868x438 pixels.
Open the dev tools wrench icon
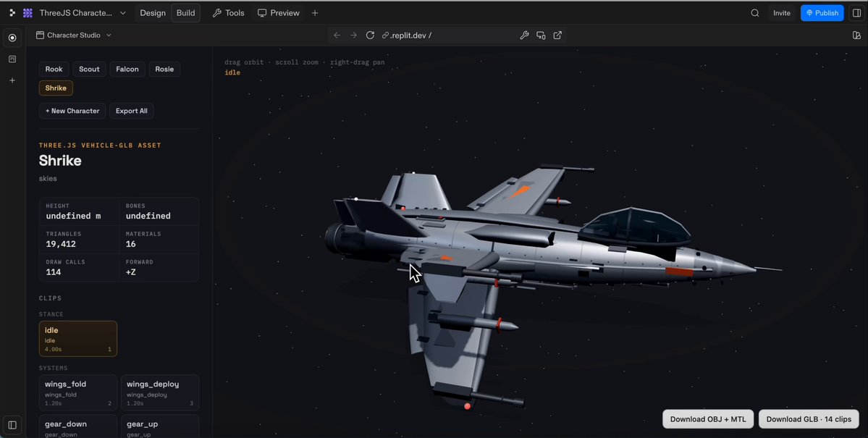click(524, 35)
